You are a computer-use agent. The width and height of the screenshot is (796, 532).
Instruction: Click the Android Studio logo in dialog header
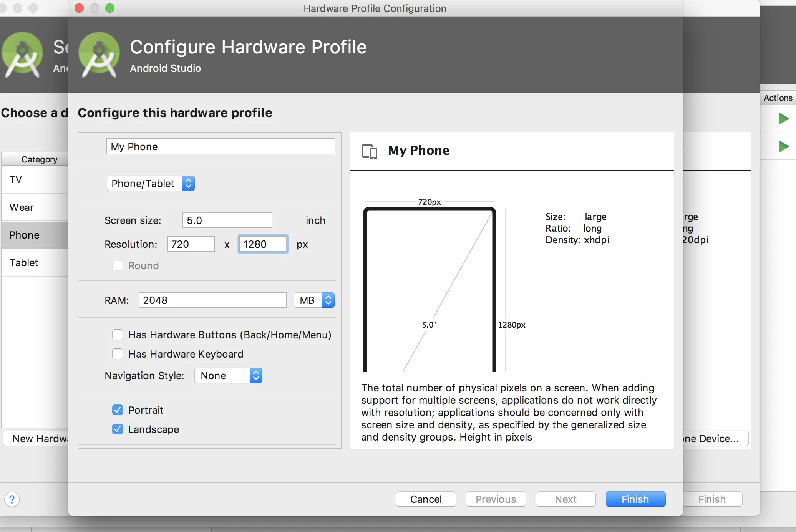click(x=99, y=55)
